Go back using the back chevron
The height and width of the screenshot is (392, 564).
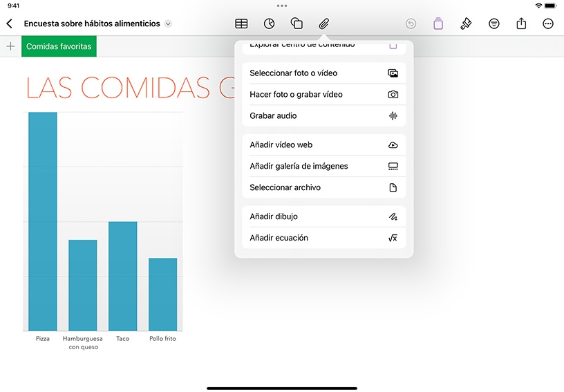[x=10, y=24]
